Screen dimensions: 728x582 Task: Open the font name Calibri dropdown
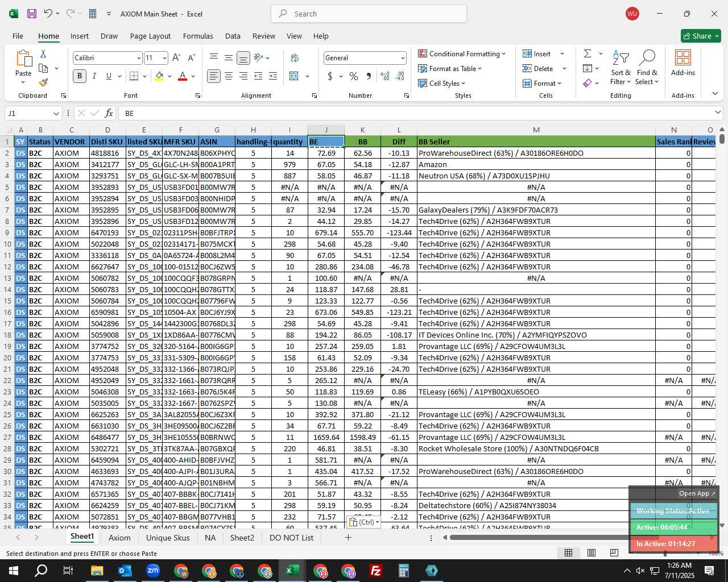pos(138,58)
